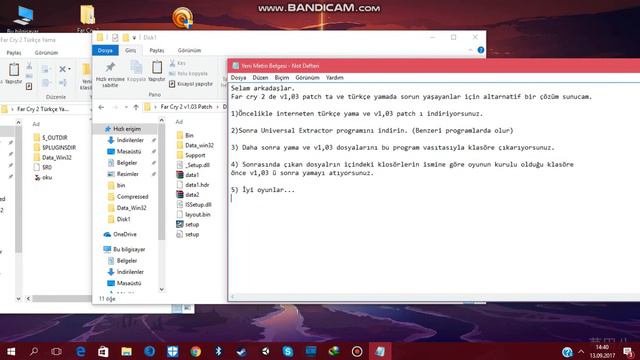This screenshot has width=640, height=360.
Task: Click the taskbar search magnifier
Action: (34, 351)
